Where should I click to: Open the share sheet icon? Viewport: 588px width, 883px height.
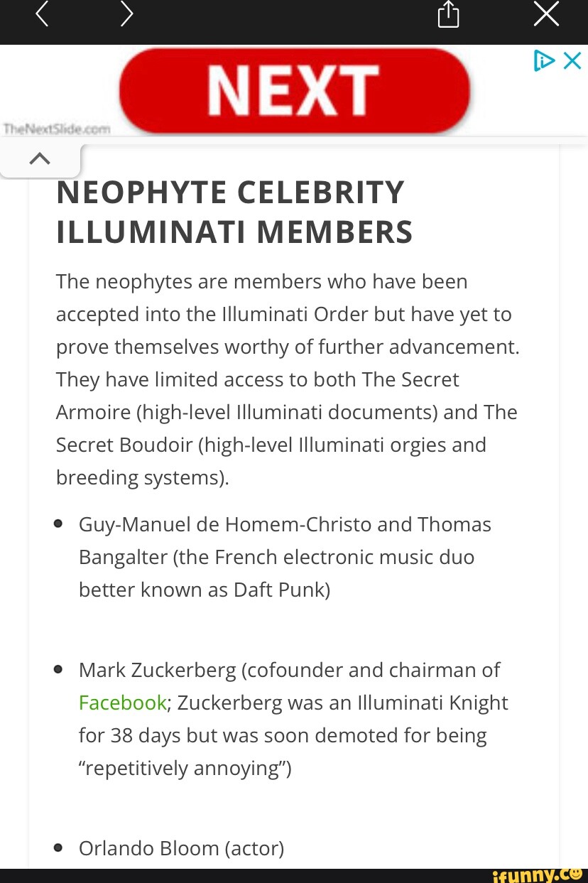click(x=448, y=14)
